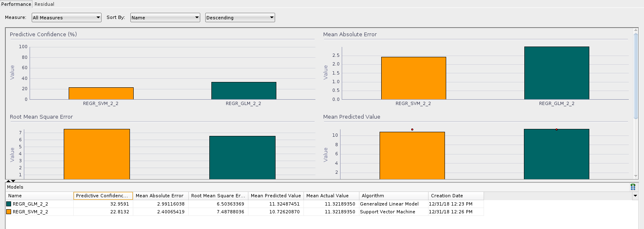This screenshot has height=229, width=644.
Task: Click the orange REGR_SVM_2_2 color swatch
Action: [x=9, y=212]
